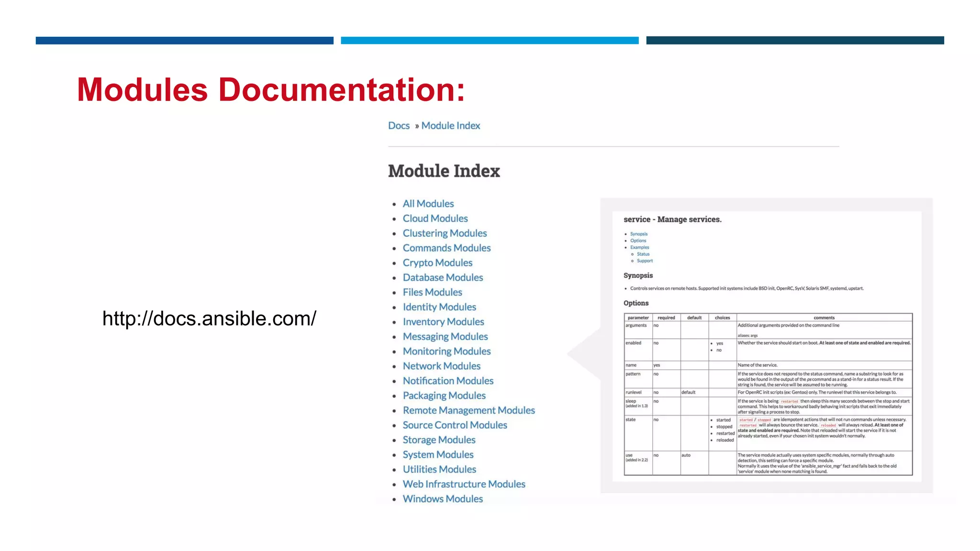The height and width of the screenshot is (551, 980).
Task: Open the Notification Modules link
Action: 448,381
